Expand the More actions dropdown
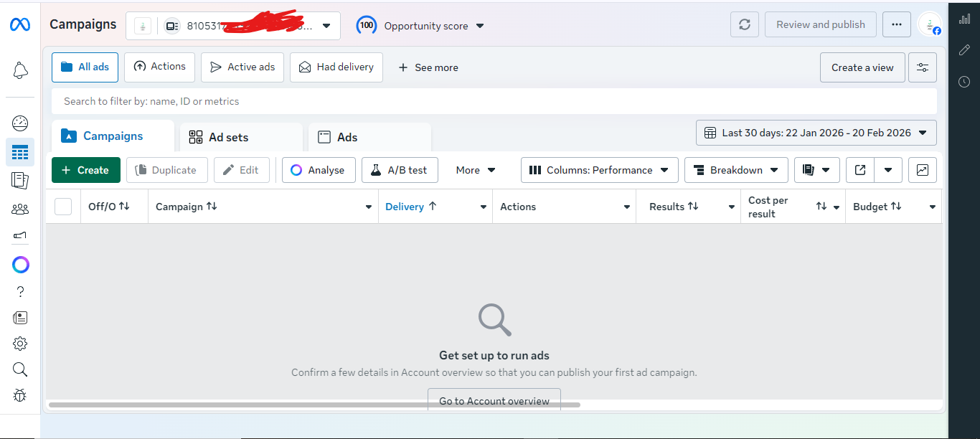 click(x=476, y=170)
